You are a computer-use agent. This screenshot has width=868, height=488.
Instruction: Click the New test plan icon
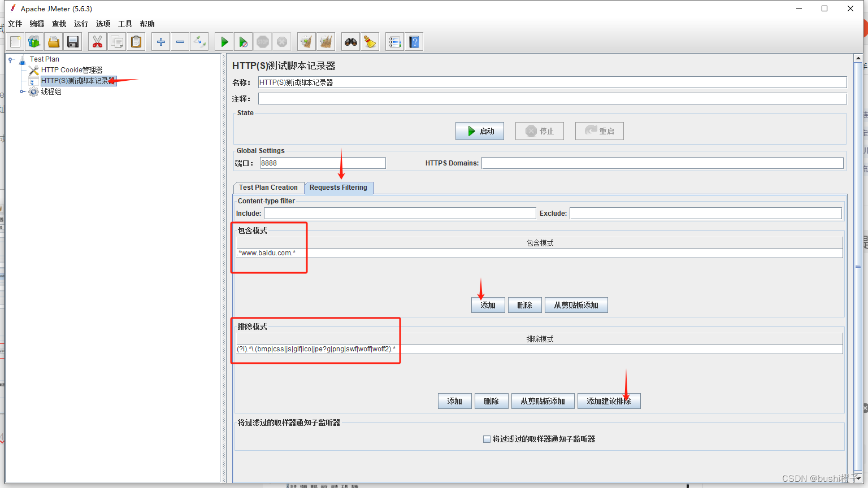pos(15,42)
